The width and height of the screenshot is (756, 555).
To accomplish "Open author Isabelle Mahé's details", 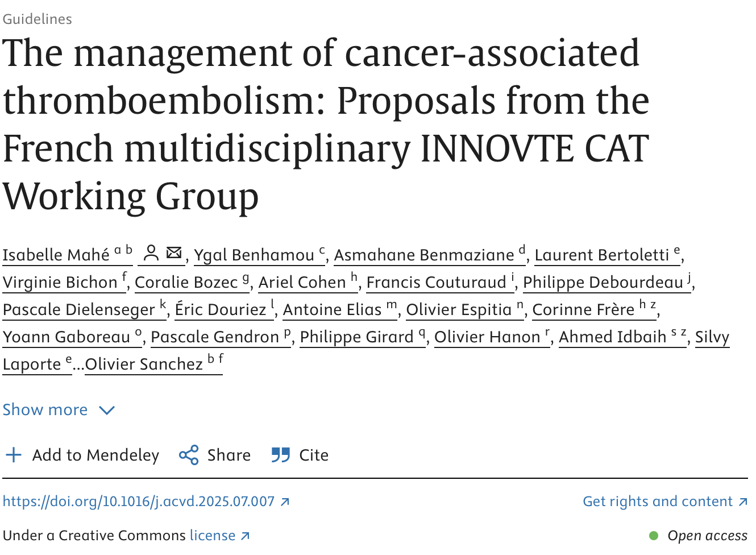I will tap(56, 255).
